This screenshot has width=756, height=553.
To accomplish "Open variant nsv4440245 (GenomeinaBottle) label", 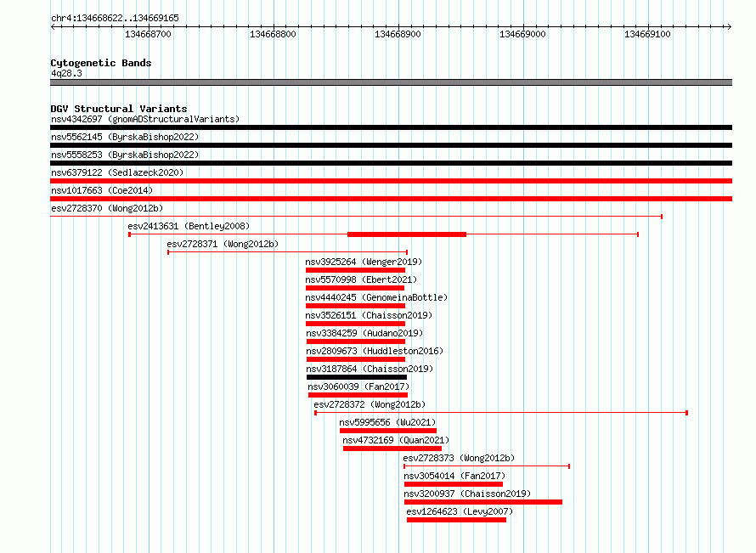I will click(376, 297).
